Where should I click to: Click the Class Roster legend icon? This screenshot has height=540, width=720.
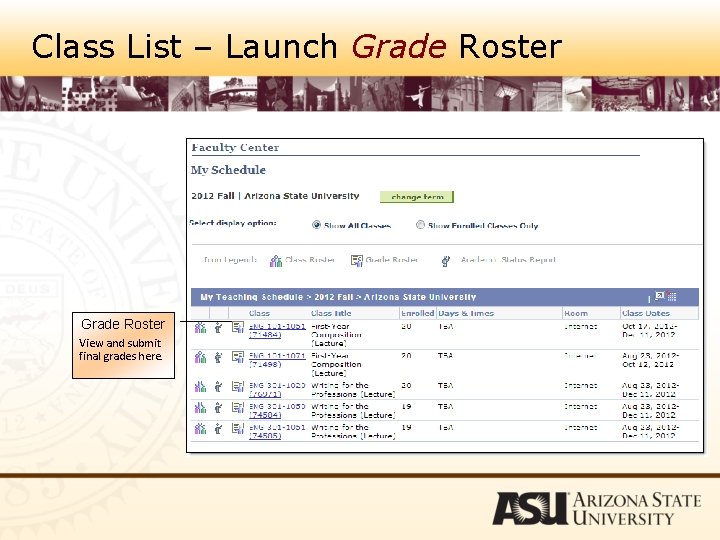pyautogui.click(x=276, y=261)
